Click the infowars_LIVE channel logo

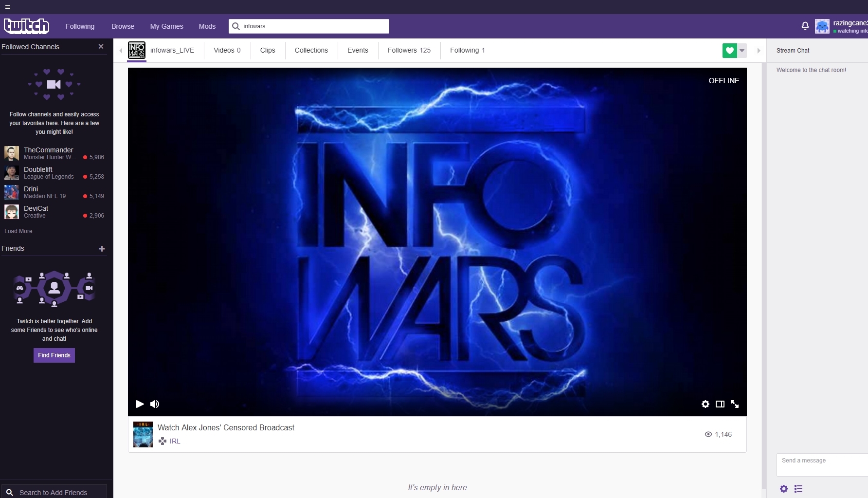[x=137, y=50]
